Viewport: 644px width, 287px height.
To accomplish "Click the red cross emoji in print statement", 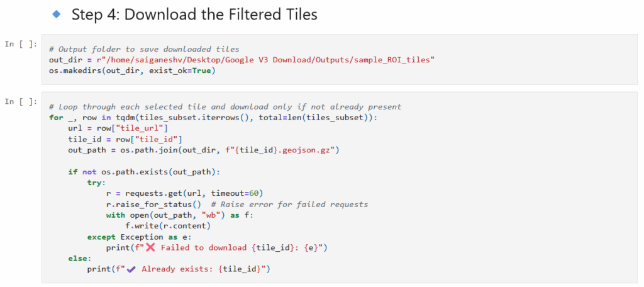I will coord(150,247).
